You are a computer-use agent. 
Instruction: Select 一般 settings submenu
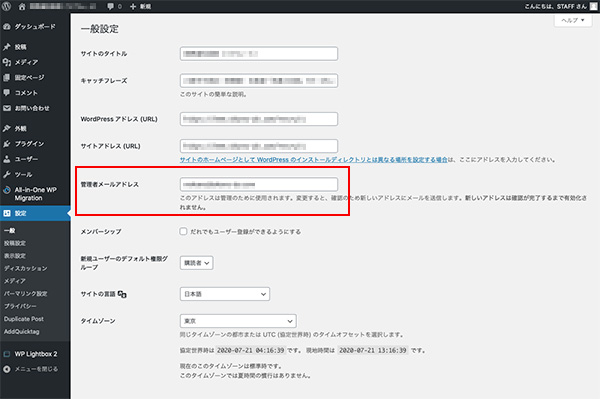pos(10,231)
